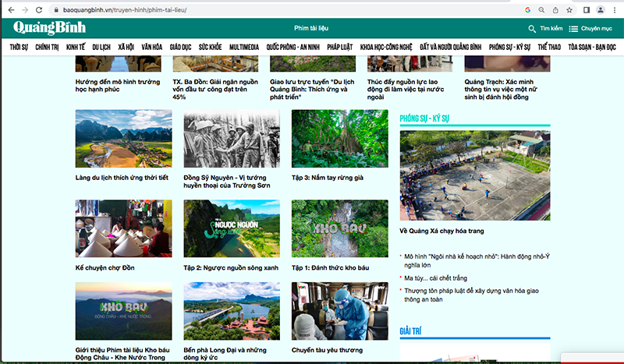
Task: Click 'Bến phà Long Đại và những dòng ký ức' title
Action: tap(225, 354)
